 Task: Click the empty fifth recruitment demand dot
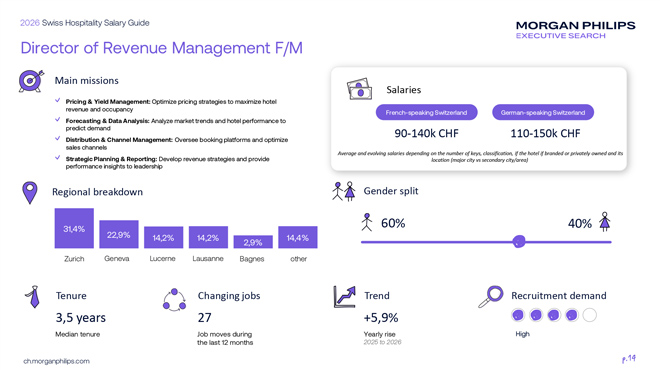point(590,315)
